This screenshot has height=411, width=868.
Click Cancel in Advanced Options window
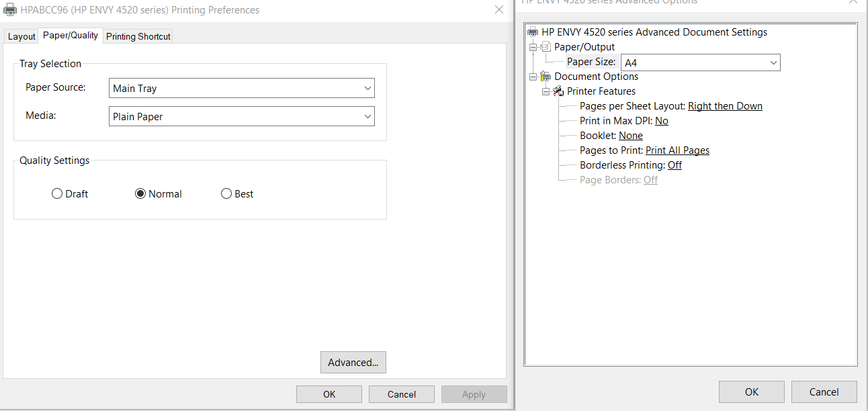(x=824, y=392)
